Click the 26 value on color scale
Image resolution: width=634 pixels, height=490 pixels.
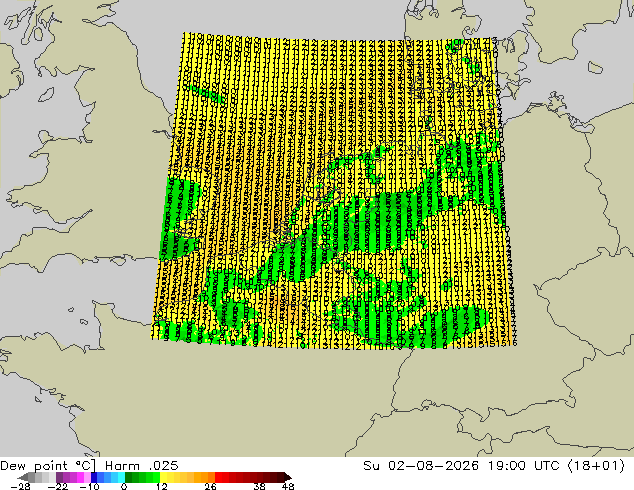[x=210, y=486]
